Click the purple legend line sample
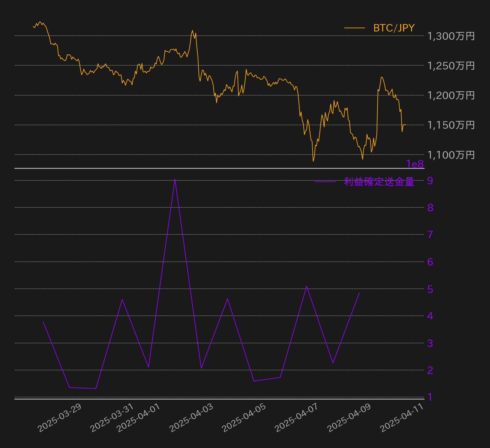This screenshot has height=448, width=490. pyautogui.click(x=325, y=182)
